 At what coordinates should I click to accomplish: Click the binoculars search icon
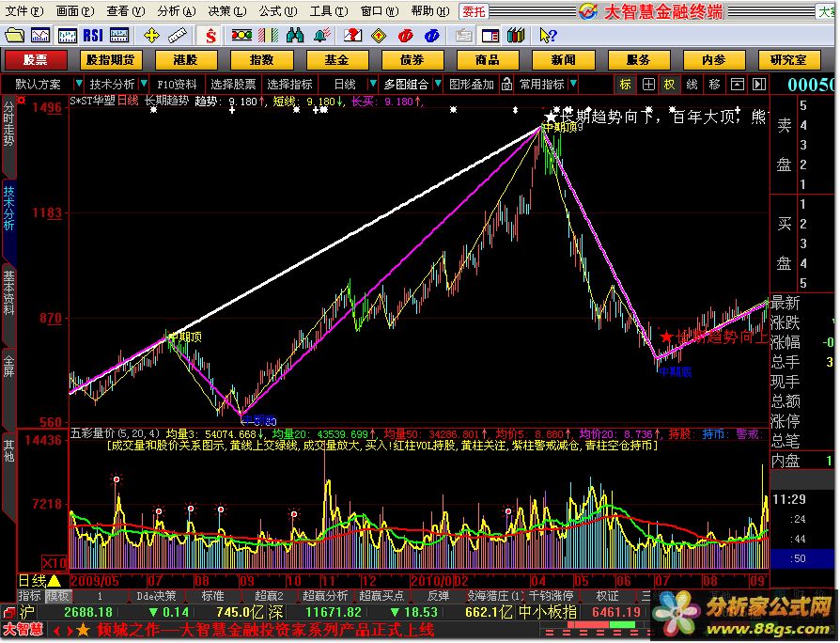click(x=295, y=36)
